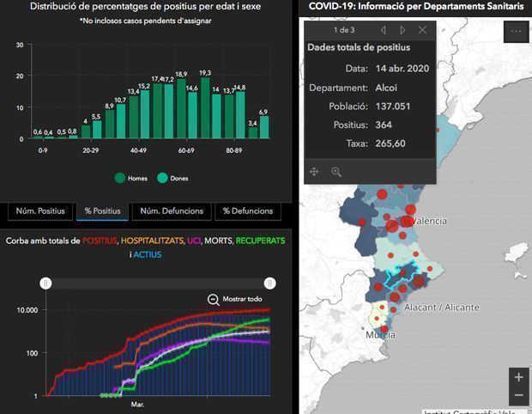Toggle the Homes legend series
This screenshot has height=414, width=532.
[121, 178]
